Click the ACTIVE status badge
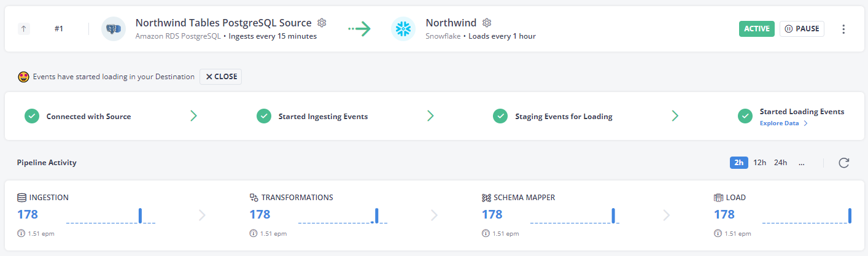This screenshot has height=256, width=868. [x=757, y=29]
